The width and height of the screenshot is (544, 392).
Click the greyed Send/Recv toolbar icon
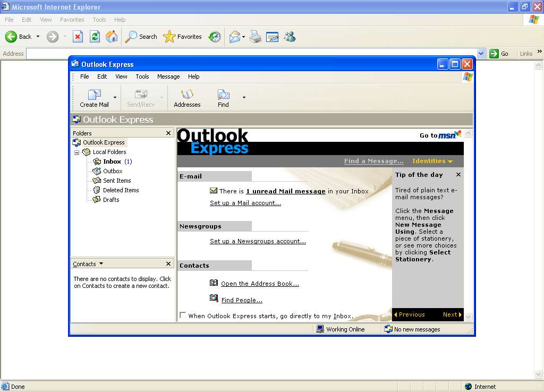pyautogui.click(x=141, y=95)
